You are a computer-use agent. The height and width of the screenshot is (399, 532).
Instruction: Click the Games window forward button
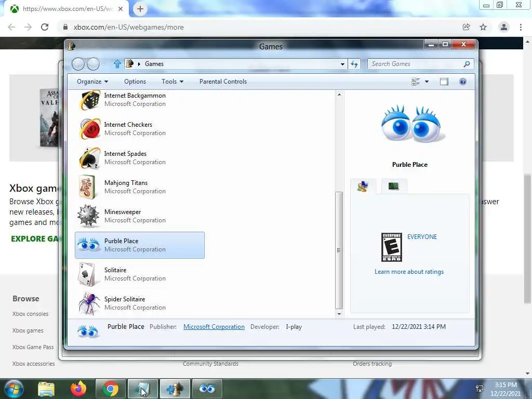tap(94, 64)
